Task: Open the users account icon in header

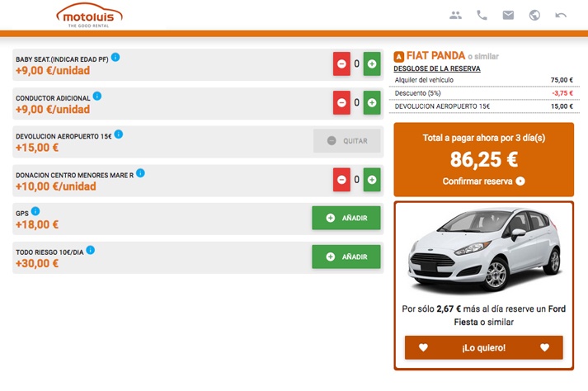Action: tap(455, 16)
